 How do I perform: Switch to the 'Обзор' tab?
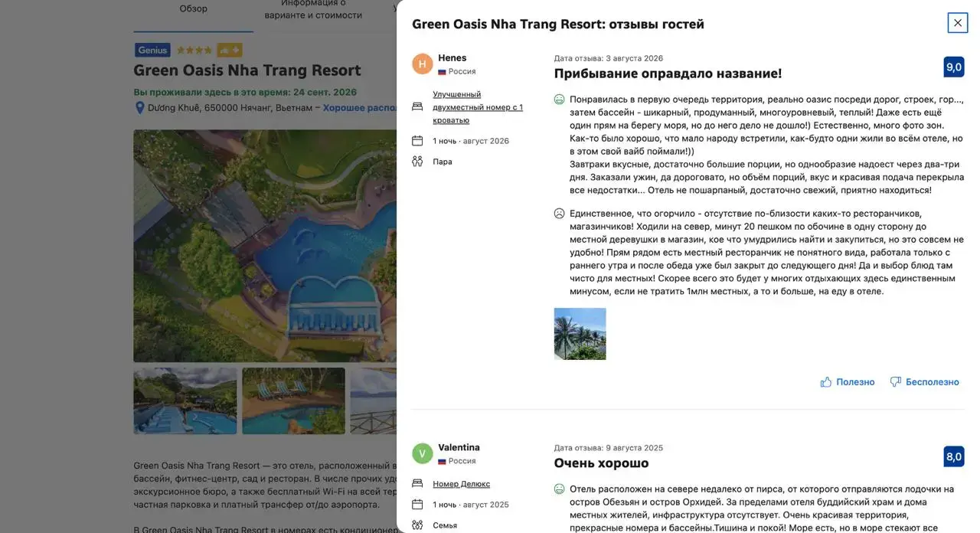[x=194, y=9]
